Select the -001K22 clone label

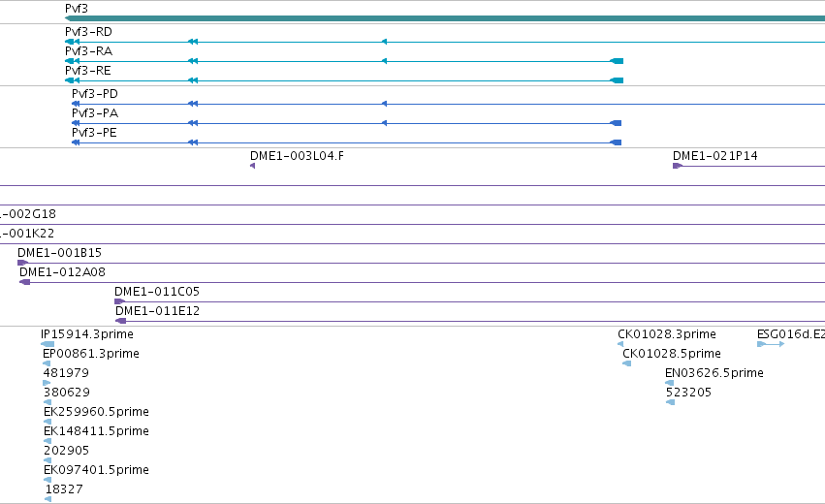[x=26, y=234]
